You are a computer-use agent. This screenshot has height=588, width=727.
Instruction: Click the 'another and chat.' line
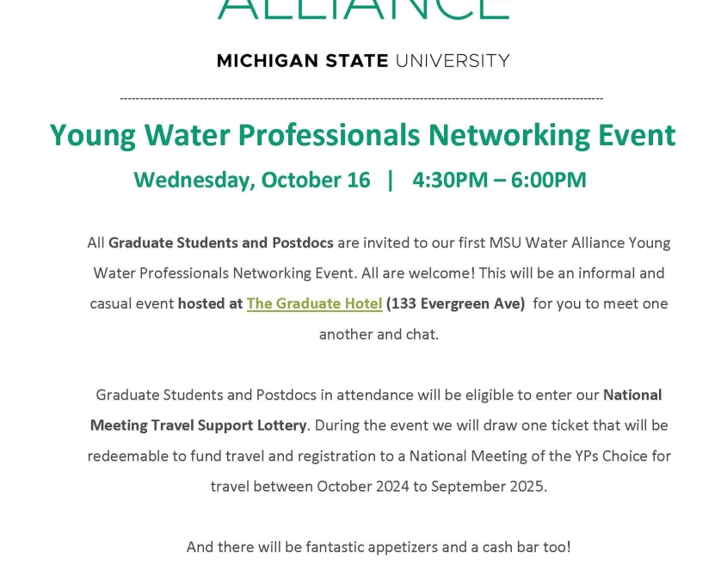pos(379,334)
